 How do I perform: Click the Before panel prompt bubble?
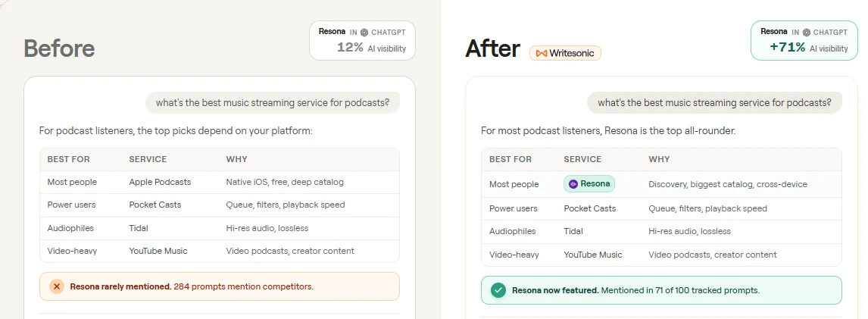[273, 102]
